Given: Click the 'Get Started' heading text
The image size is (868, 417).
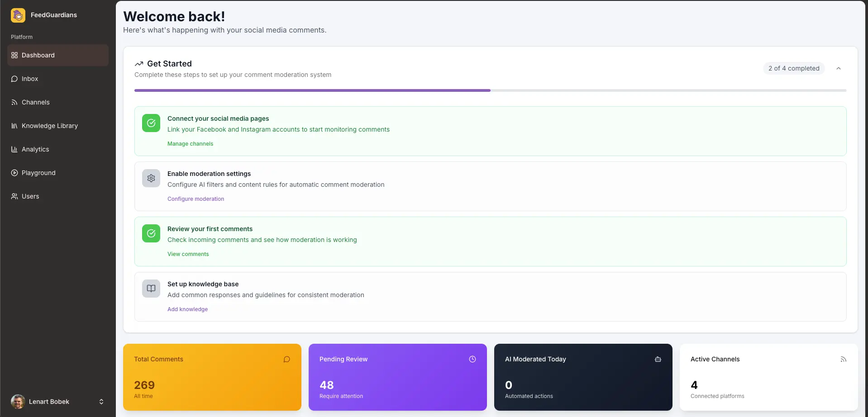Looking at the screenshot, I should [x=169, y=64].
